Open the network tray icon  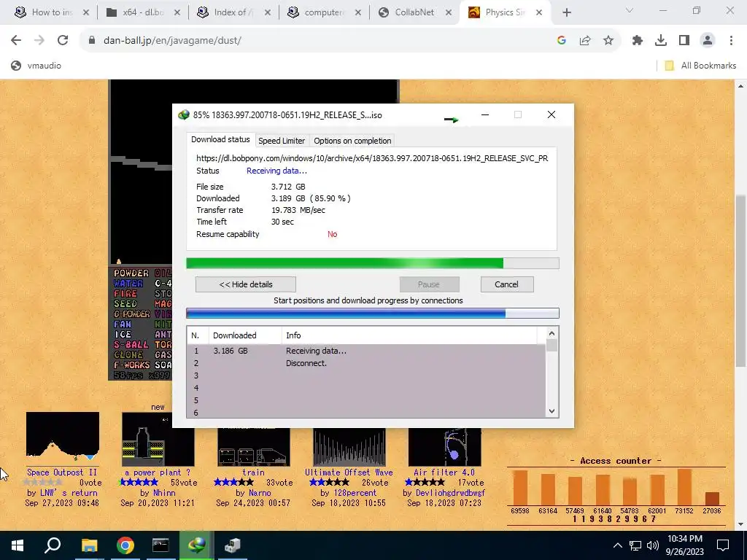(x=635, y=545)
